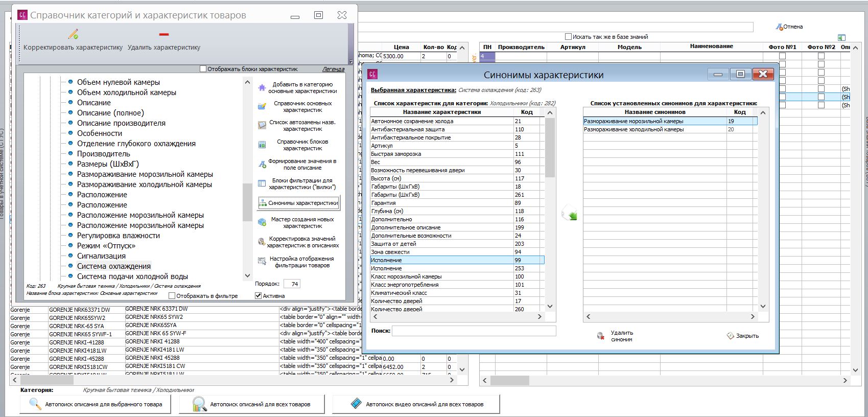
Task: Select the 'Описание (полное)' tree item
Action: (110, 113)
